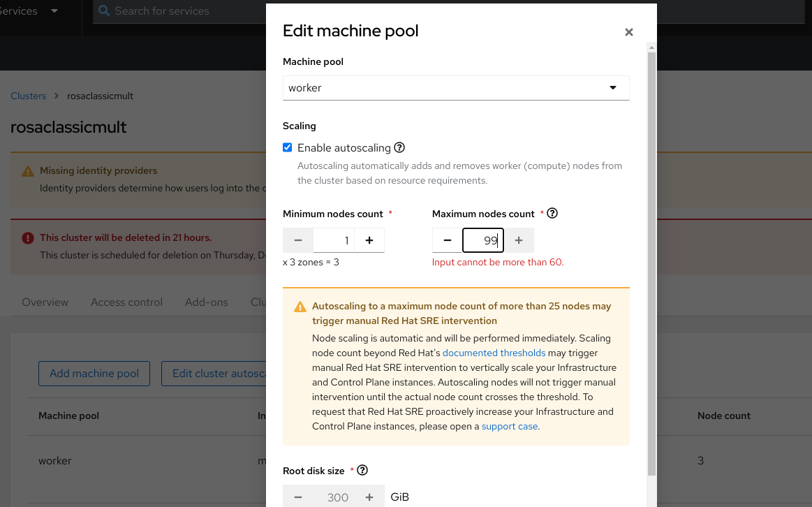Increase root disk size with plus
Image resolution: width=812 pixels, height=507 pixels.
pyautogui.click(x=369, y=497)
